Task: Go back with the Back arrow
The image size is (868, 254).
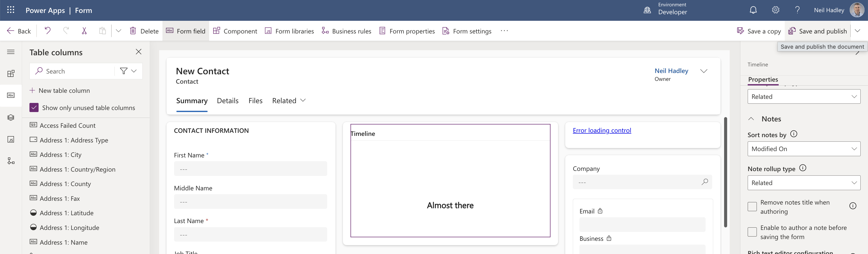Action: click(x=19, y=31)
